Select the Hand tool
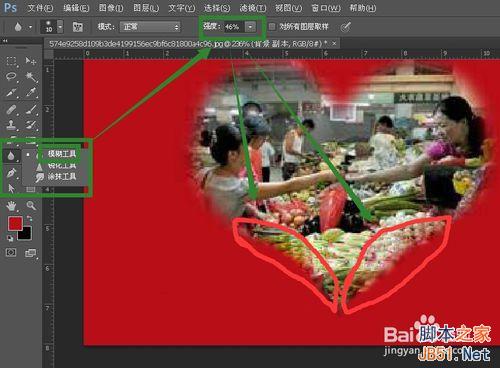The height and width of the screenshot is (368, 500). (x=11, y=206)
